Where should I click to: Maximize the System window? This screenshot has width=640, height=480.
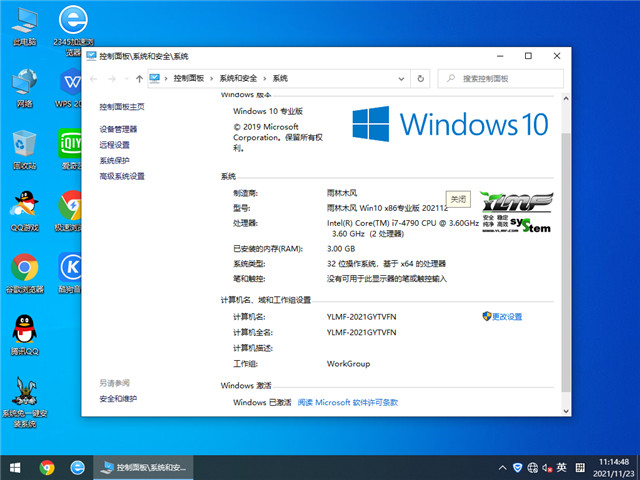click(x=528, y=56)
